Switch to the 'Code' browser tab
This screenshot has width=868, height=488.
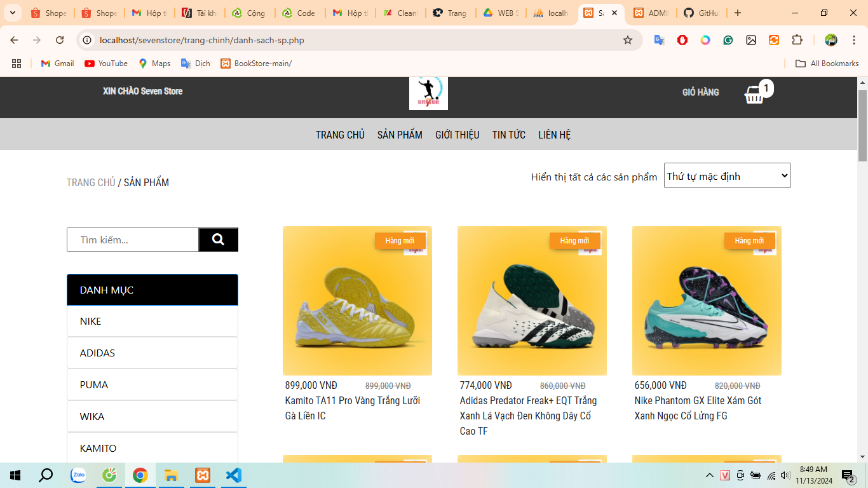(300, 13)
